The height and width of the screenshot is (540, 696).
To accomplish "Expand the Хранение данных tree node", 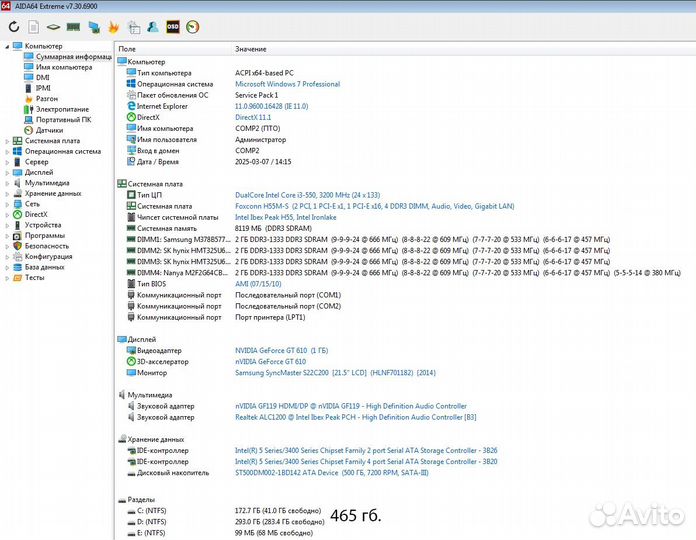I will pyautogui.click(x=7, y=193).
